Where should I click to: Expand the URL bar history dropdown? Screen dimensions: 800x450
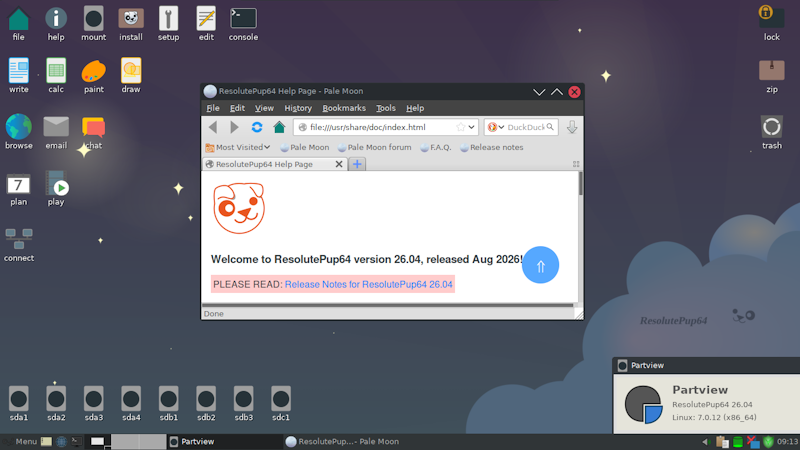click(472, 127)
